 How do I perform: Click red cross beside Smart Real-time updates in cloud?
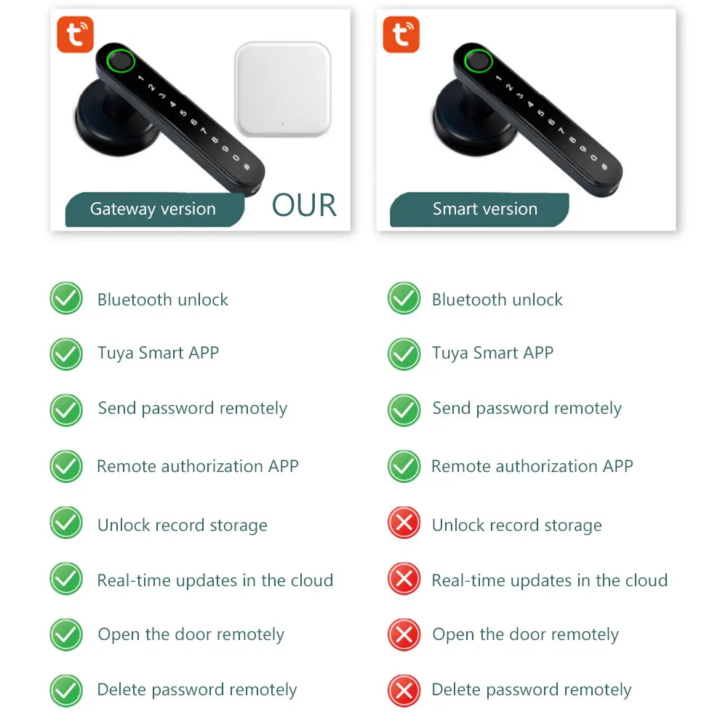(404, 579)
